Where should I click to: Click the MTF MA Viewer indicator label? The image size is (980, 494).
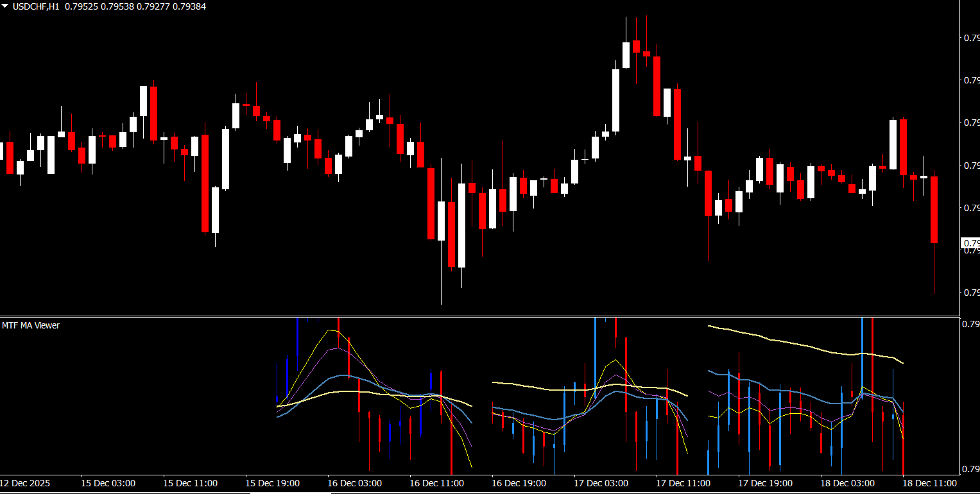(30, 325)
